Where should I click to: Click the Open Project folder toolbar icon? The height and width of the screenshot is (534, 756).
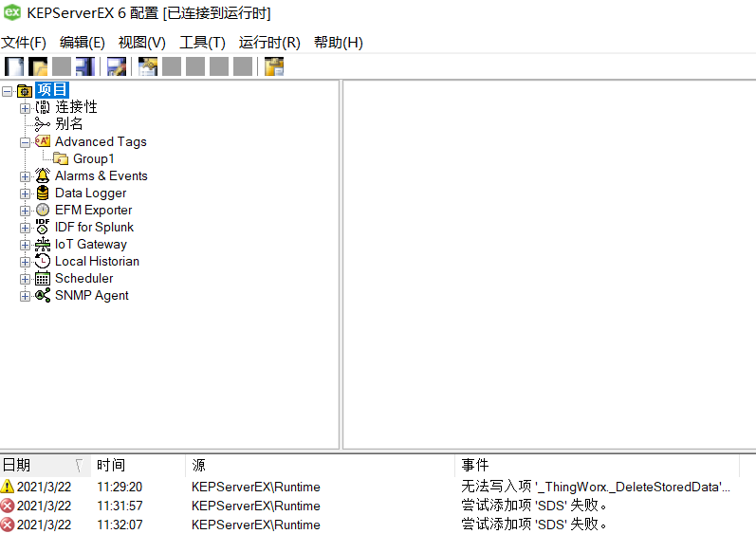38,66
